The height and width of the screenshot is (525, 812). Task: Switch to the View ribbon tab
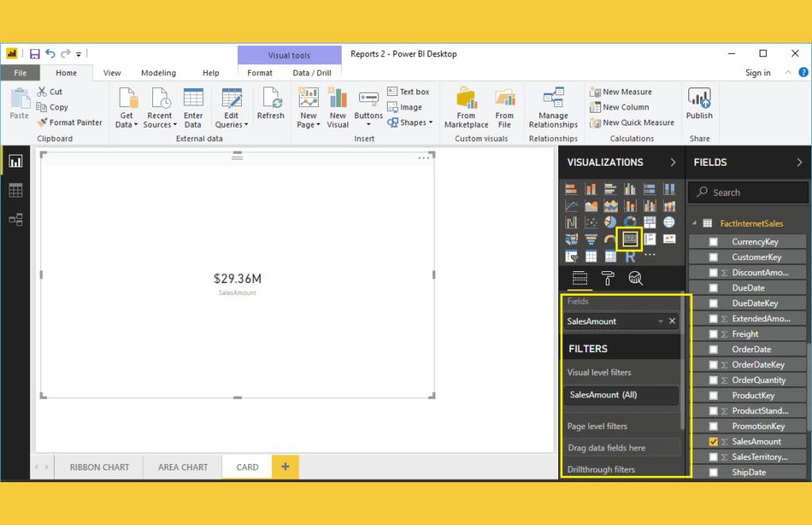pyautogui.click(x=112, y=73)
